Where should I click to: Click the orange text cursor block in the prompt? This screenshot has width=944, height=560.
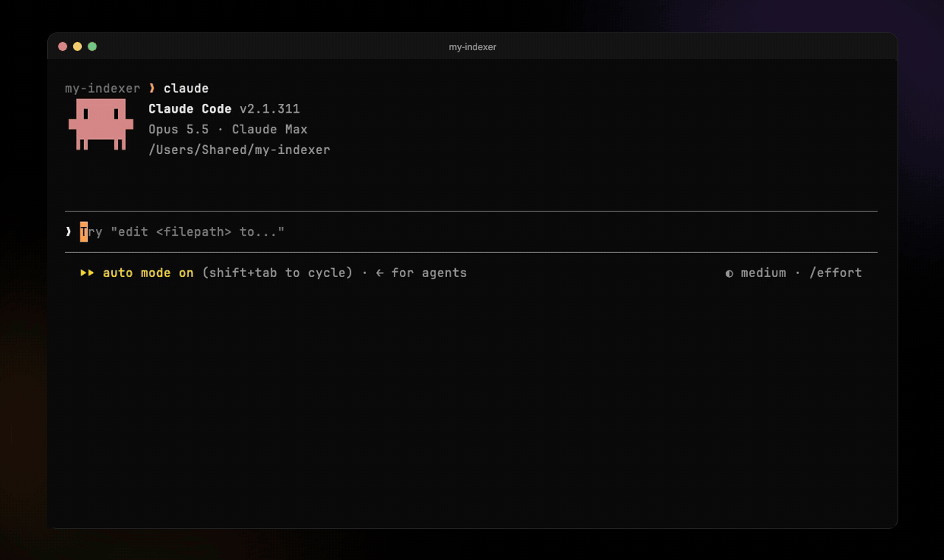click(84, 231)
